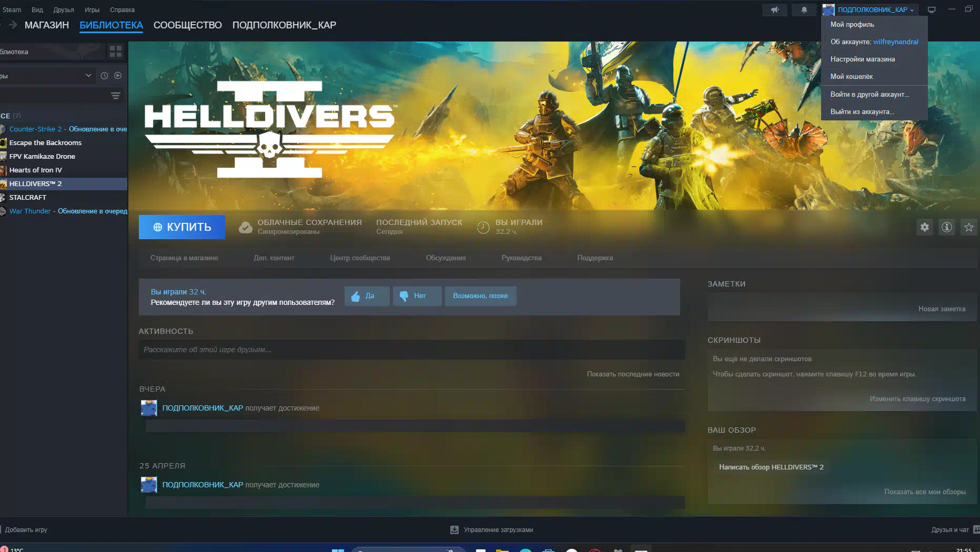
Task: Open HELLDIVERS 2 settings gear
Action: click(924, 227)
